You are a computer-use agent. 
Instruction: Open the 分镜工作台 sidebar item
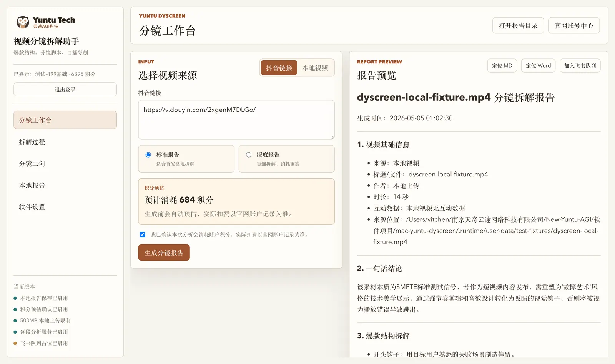(65, 120)
